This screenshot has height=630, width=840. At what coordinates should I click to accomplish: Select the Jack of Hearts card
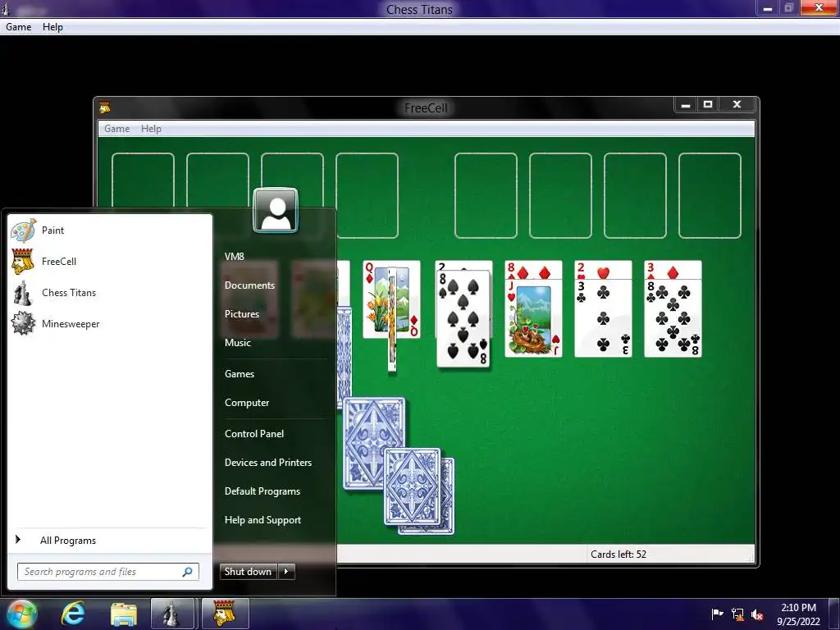point(533,318)
